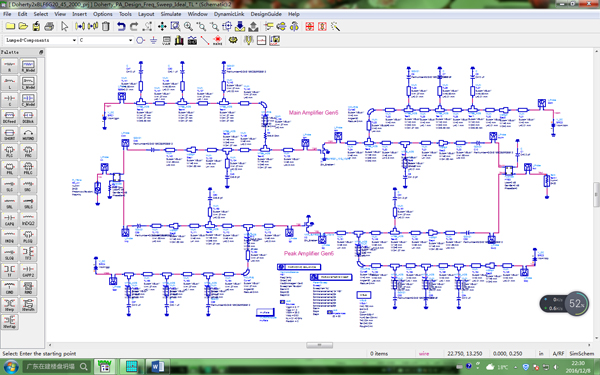The width and height of the screenshot is (600, 375).
Task: Place a capacitor C from the palette
Action: (10, 100)
